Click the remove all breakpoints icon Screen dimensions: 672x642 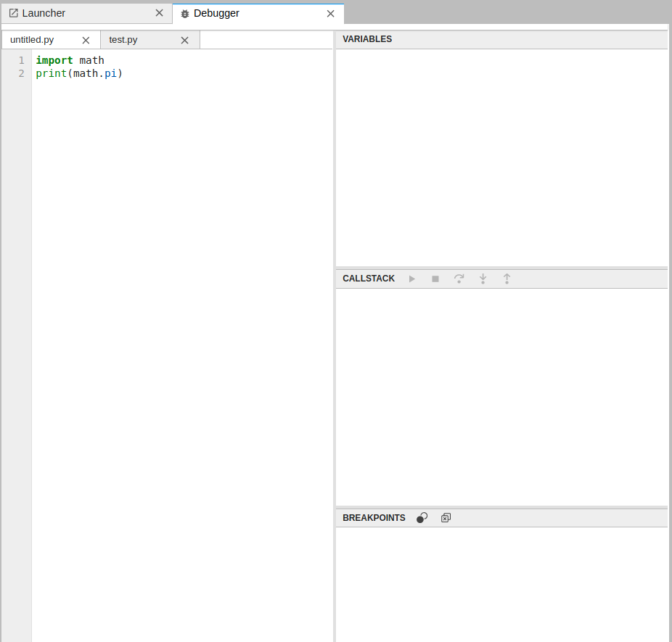coord(446,517)
